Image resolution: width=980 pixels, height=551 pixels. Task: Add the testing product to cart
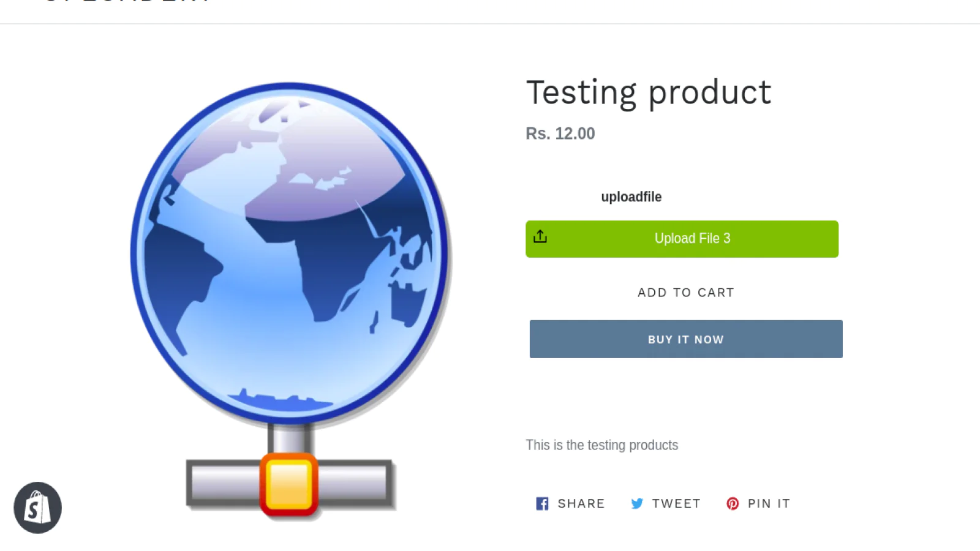[685, 293]
